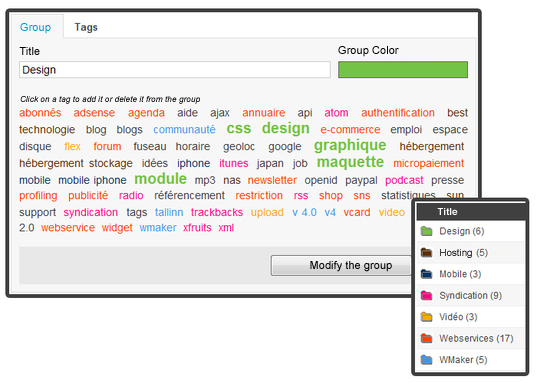Click the référencement tag

point(189,195)
